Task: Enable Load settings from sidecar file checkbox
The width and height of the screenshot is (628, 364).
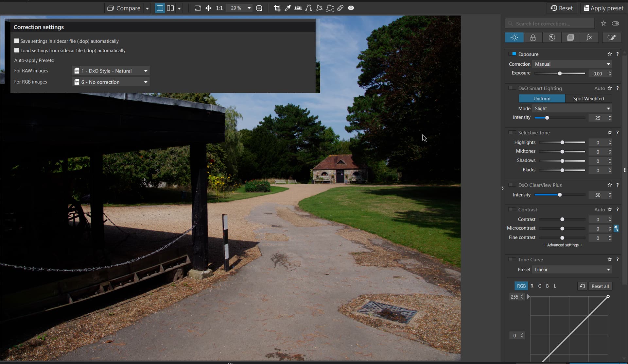Action: click(x=17, y=50)
